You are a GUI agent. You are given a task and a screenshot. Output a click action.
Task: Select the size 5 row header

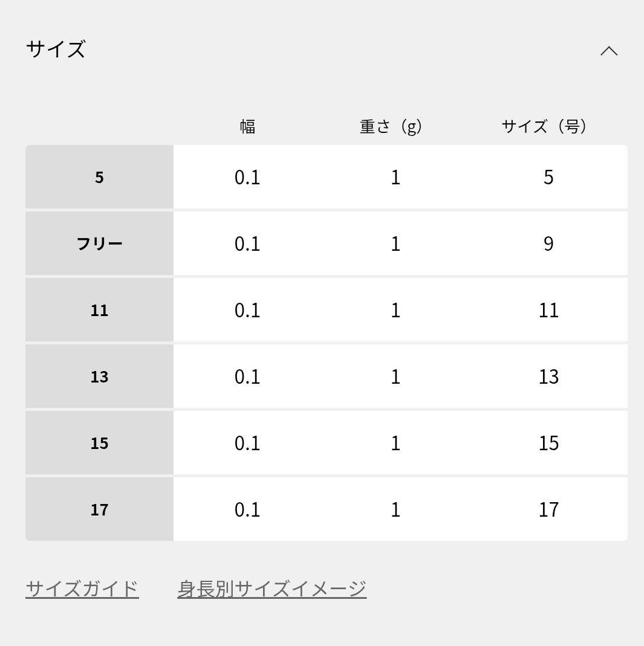(x=99, y=177)
